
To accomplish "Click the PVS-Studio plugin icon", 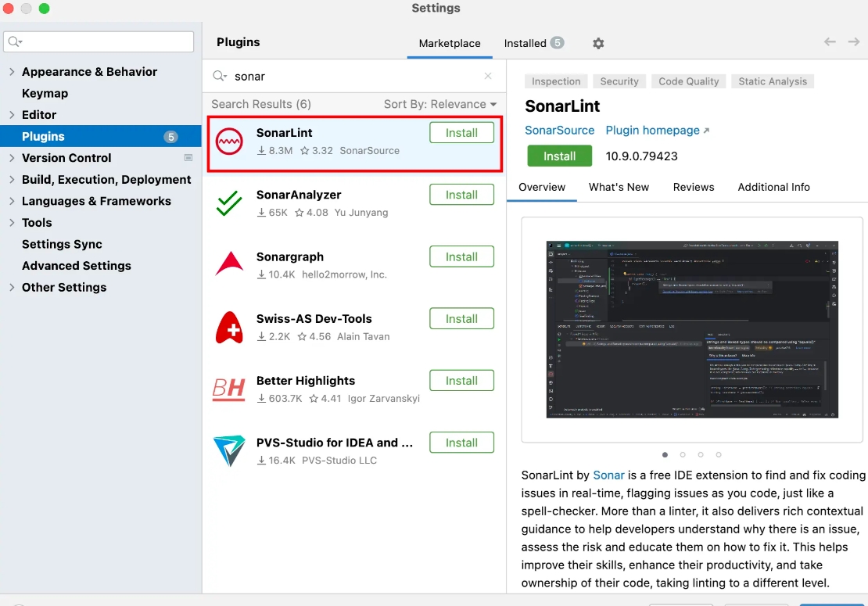I will pos(229,450).
